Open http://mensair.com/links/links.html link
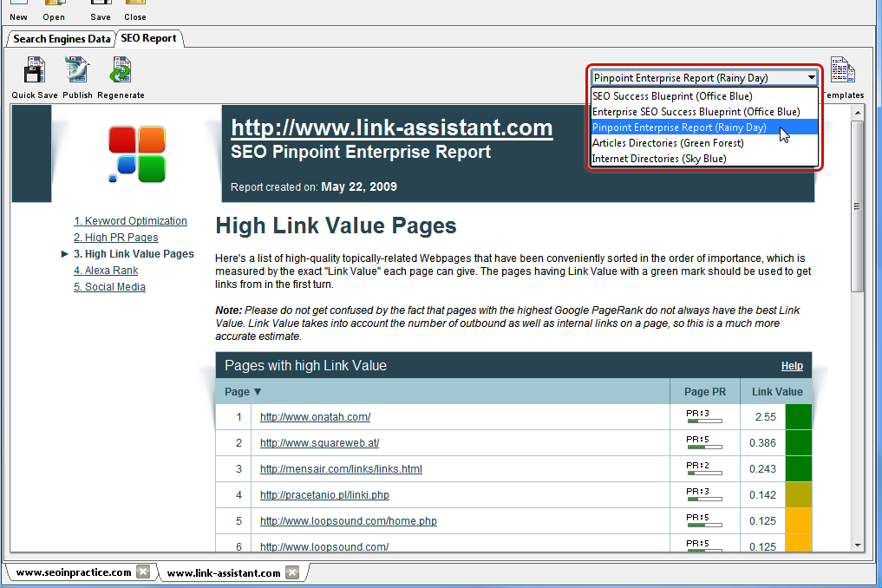This screenshot has width=882, height=588. (x=341, y=468)
